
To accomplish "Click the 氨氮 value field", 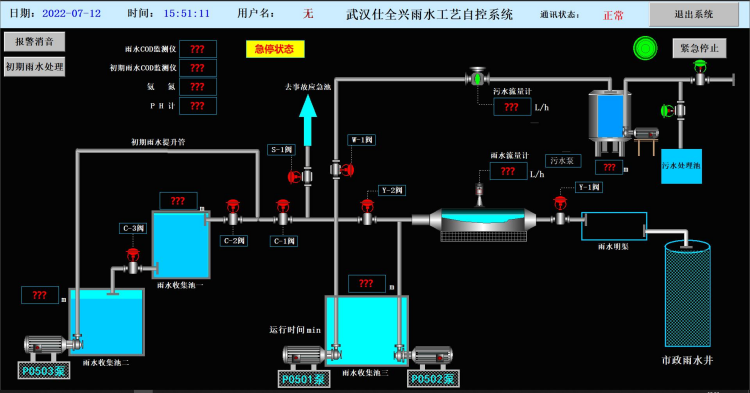I will (x=198, y=87).
